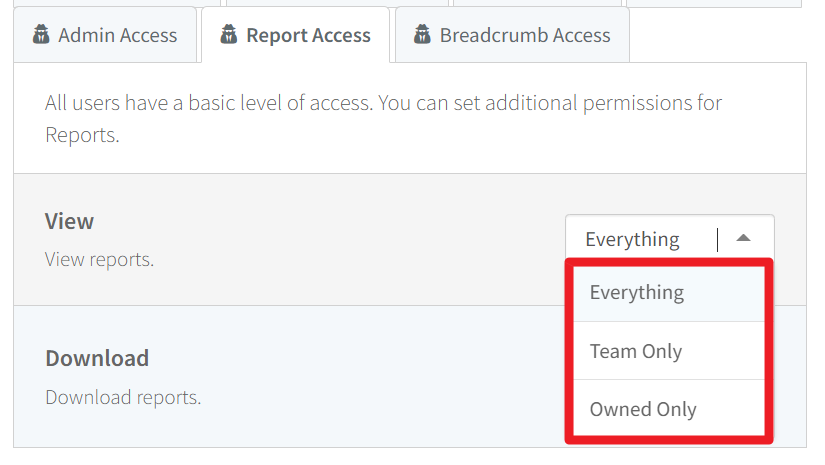Screen dimensions: 825x465
Task: Click the 'View reports.' description text
Action: tap(99, 259)
